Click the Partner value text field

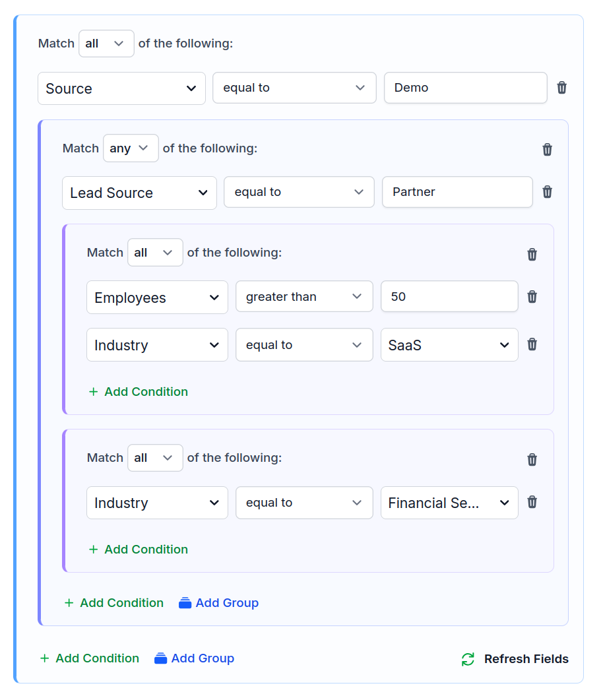(x=457, y=192)
